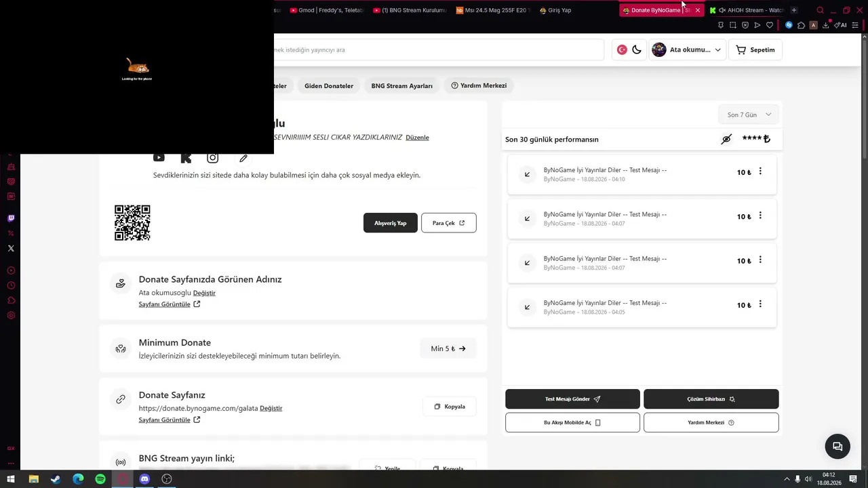Switch to the AHOH Stream Kick tab
This screenshot has height=488, width=868.
click(x=747, y=10)
